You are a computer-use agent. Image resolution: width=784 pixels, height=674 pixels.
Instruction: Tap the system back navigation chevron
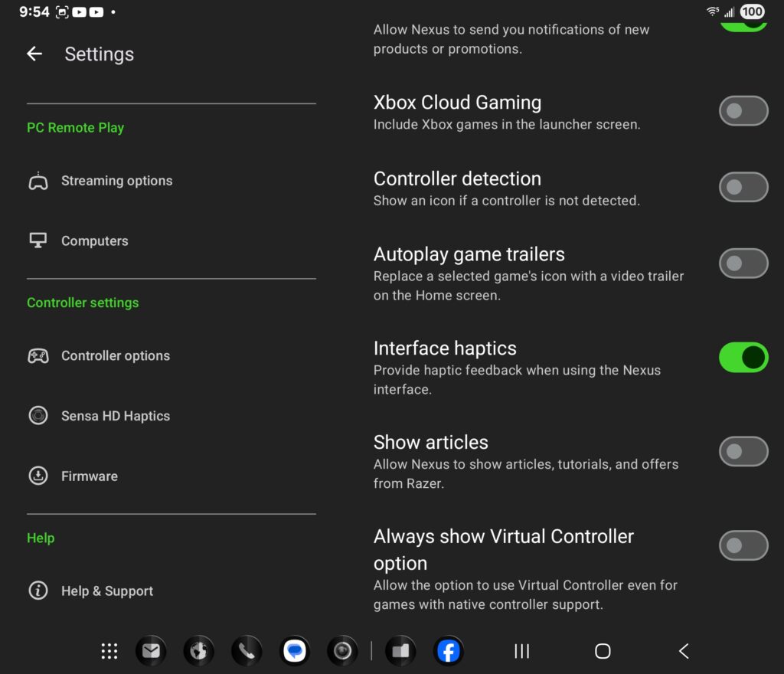tap(684, 651)
